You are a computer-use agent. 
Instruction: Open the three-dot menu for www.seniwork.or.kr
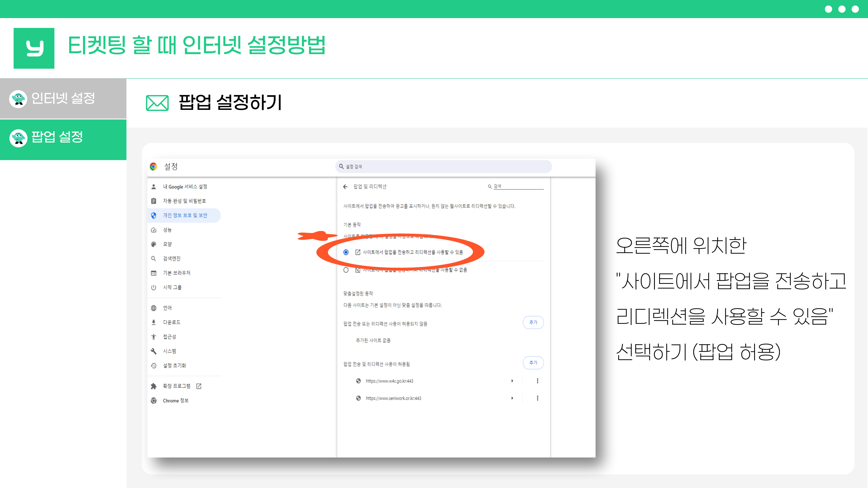[x=537, y=398]
